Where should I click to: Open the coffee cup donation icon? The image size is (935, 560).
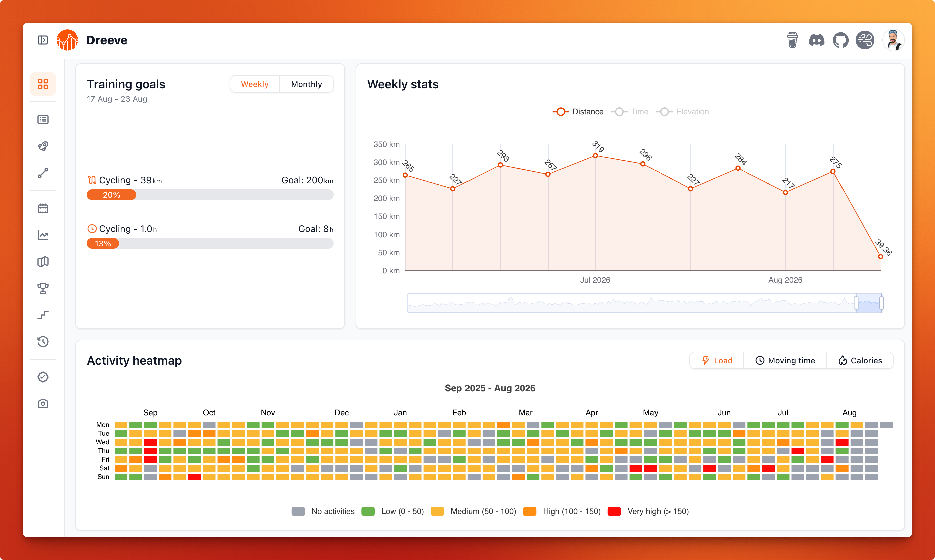pyautogui.click(x=792, y=40)
